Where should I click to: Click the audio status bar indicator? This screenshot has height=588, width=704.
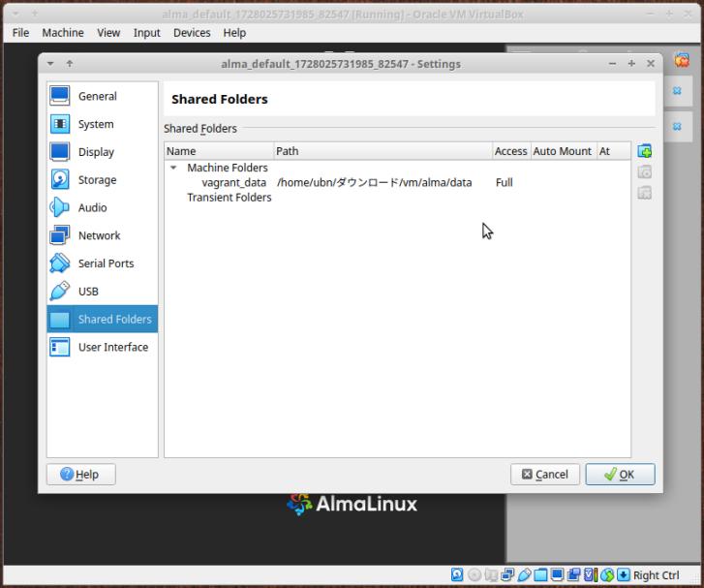point(491,574)
